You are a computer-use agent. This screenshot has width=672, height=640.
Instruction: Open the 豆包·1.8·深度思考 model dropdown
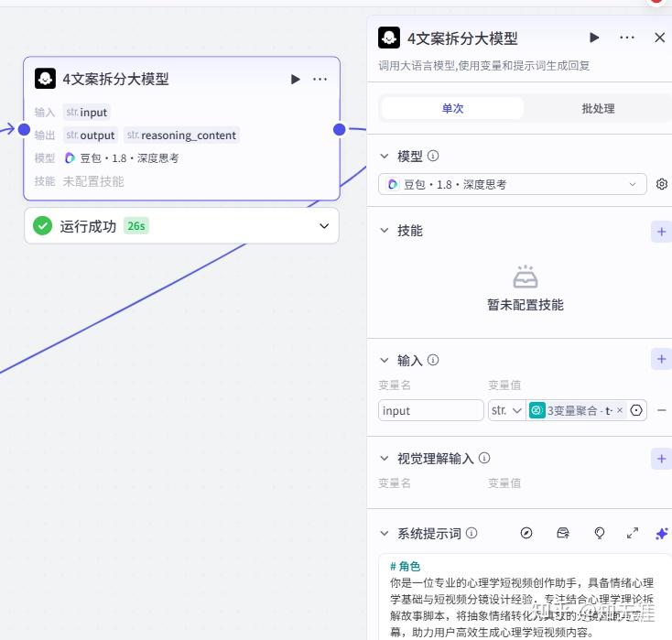[x=512, y=184]
